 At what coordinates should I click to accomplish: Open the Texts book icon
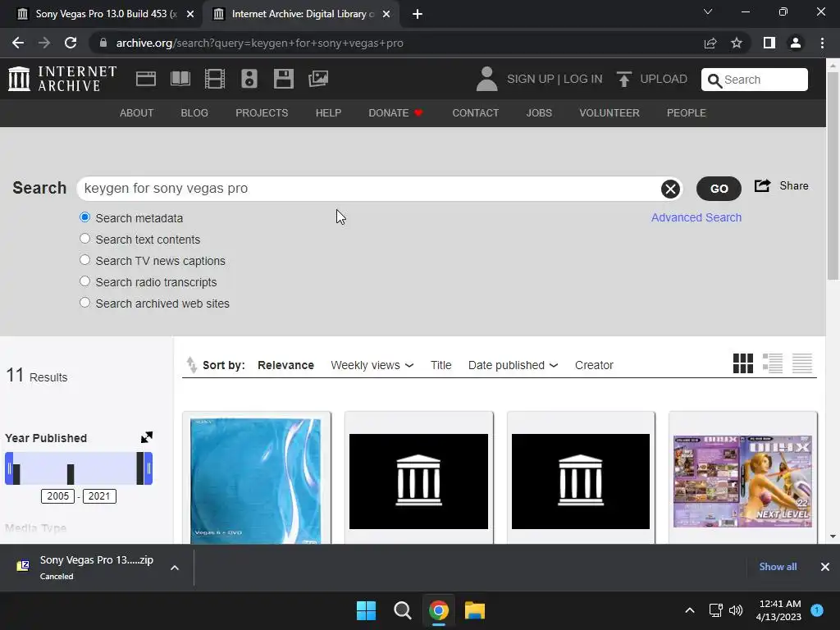tap(180, 79)
